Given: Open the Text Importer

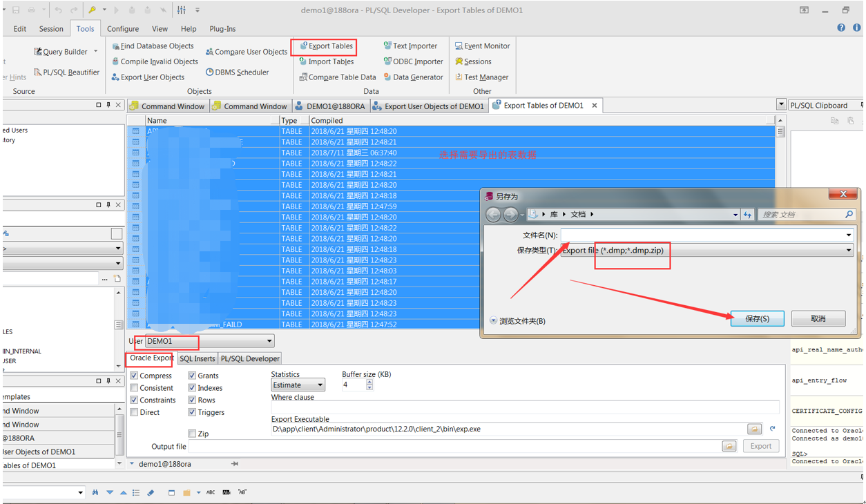Looking at the screenshot, I should click(x=411, y=46).
